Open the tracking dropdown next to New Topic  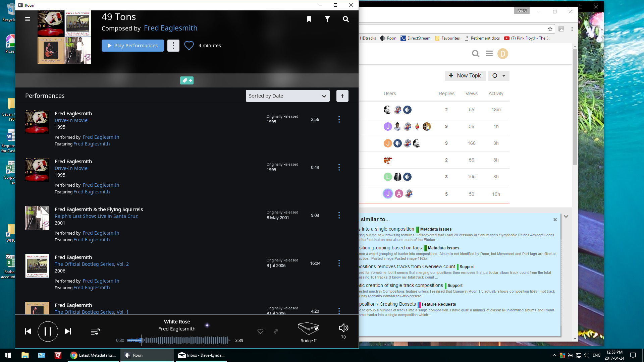click(498, 76)
